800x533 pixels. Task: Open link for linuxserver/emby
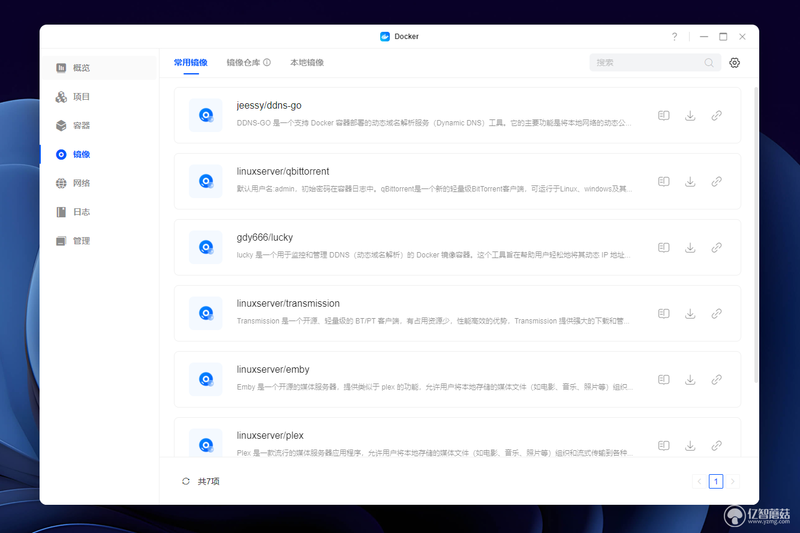pos(716,379)
